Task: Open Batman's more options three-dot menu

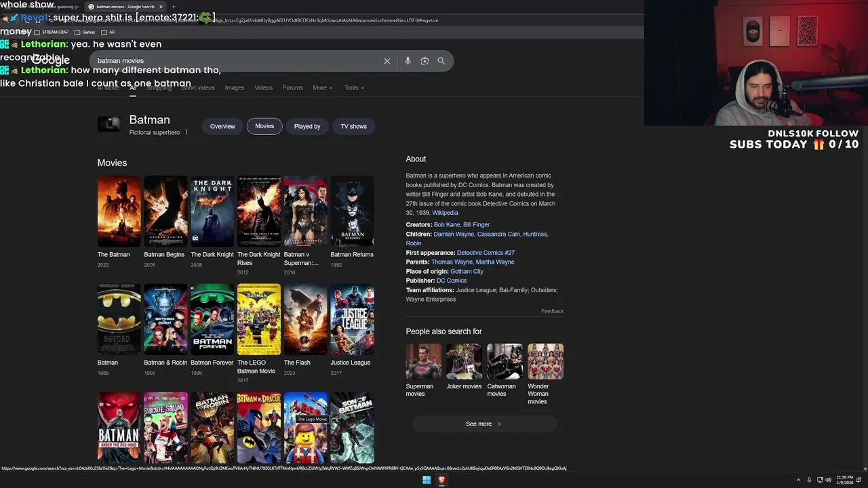Action: point(186,132)
